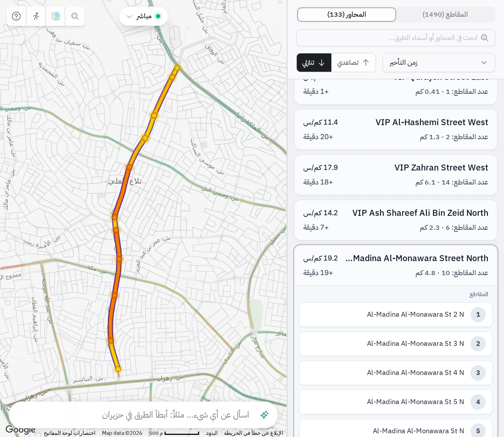504x437 pixels.
Task: Select segment Al-Madina Al-Monawara St 2 N
Action: pyautogui.click(x=396, y=315)
